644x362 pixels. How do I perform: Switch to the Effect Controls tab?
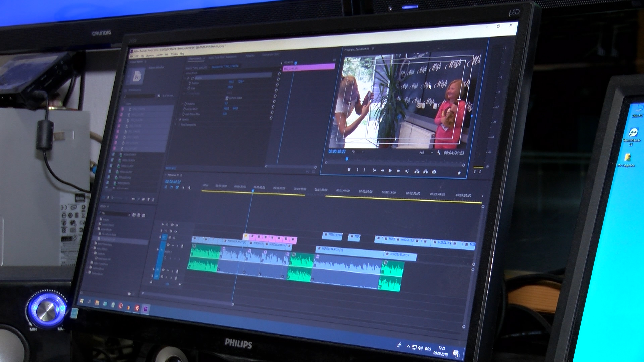(x=195, y=59)
